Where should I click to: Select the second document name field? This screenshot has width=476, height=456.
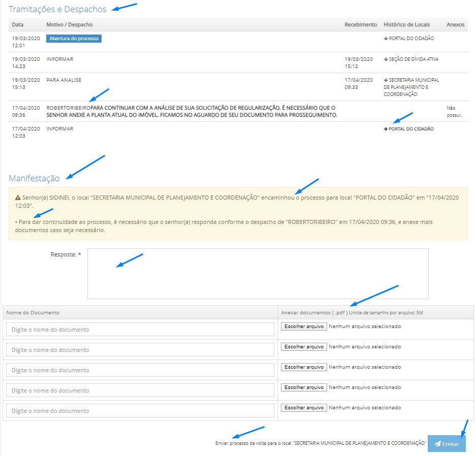140,350
